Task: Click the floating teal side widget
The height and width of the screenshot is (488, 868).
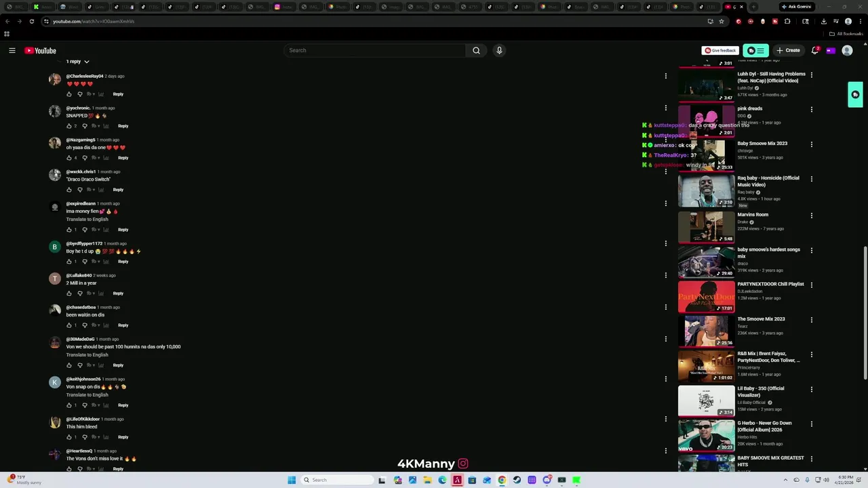Action: coord(855,95)
